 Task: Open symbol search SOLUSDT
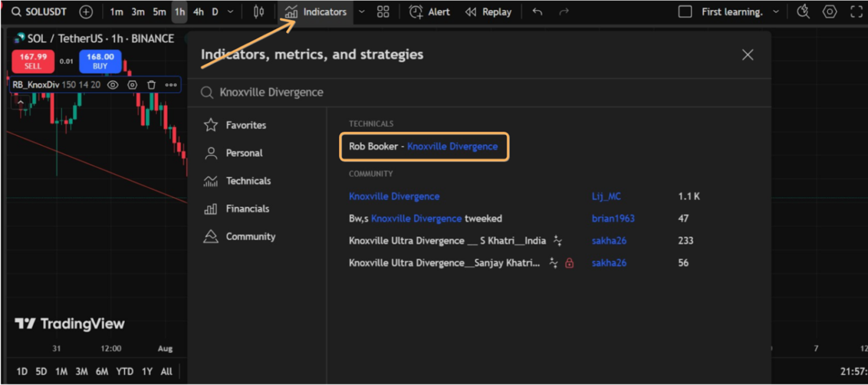[x=40, y=12]
